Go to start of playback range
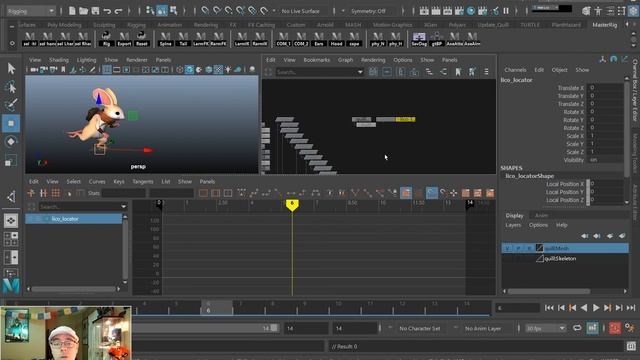This screenshot has width=640, height=360. click(549, 308)
